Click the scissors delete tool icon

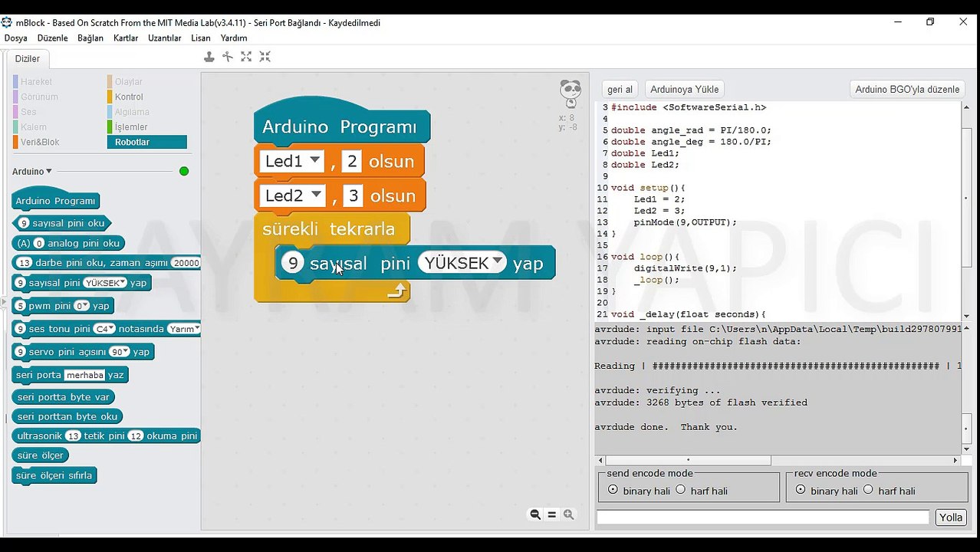[228, 57]
